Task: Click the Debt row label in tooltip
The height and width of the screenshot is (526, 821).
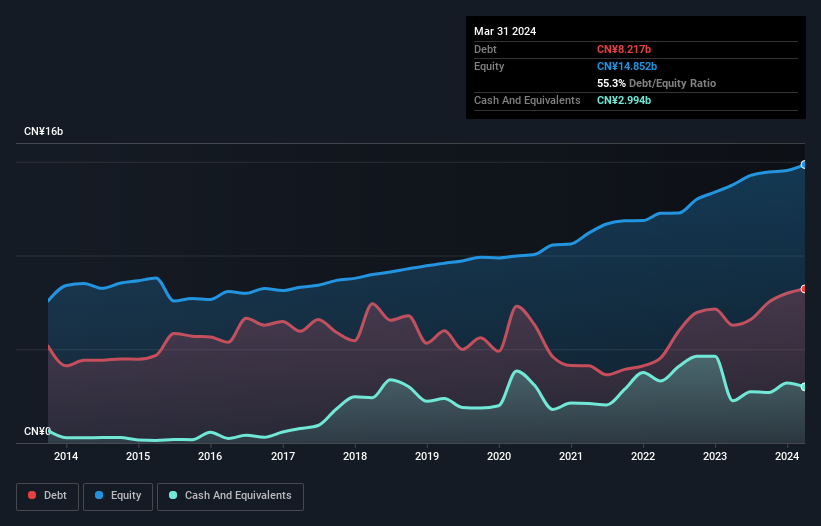Action: [x=485, y=49]
